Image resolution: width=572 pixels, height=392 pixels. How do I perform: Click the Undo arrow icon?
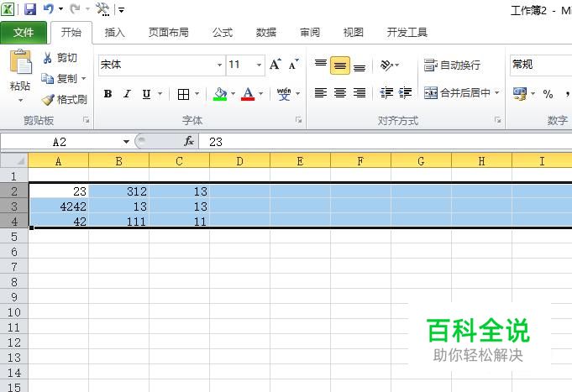coord(48,8)
